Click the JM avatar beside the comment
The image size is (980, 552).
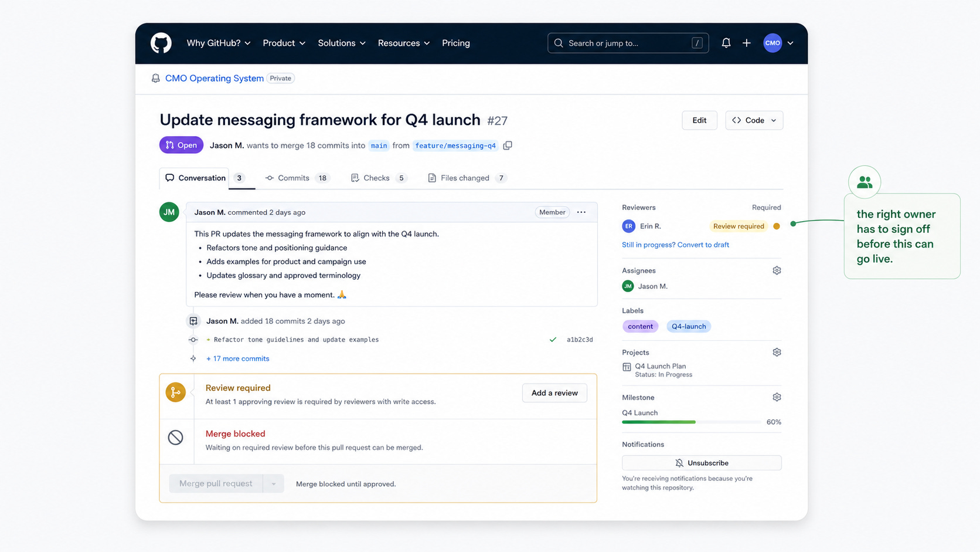(x=169, y=212)
